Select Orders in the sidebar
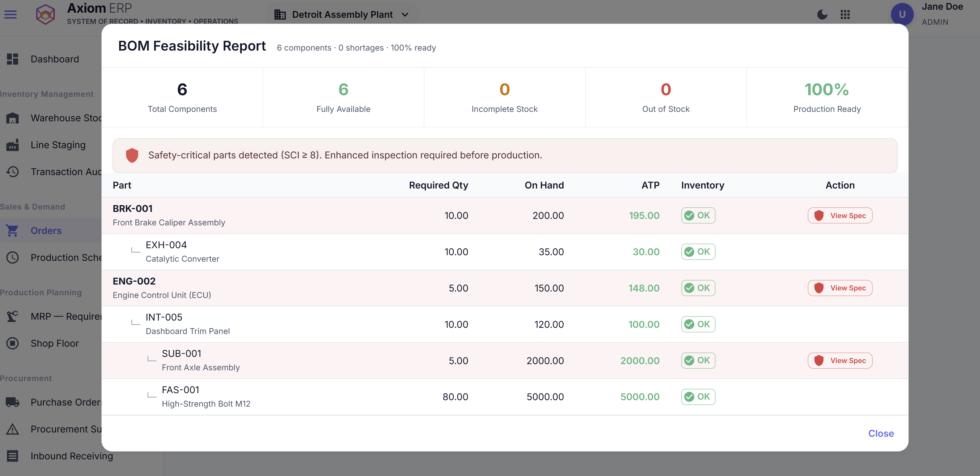The image size is (980, 476). pyautogui.click(x=51, y=230)
